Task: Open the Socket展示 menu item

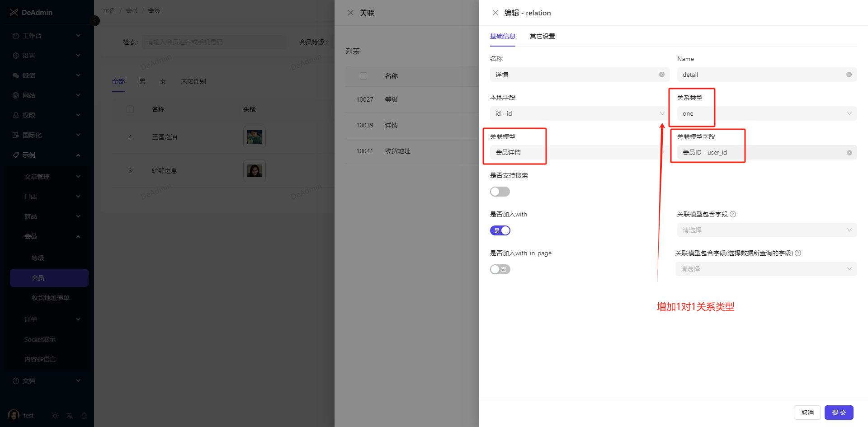Action: (49, 339)
